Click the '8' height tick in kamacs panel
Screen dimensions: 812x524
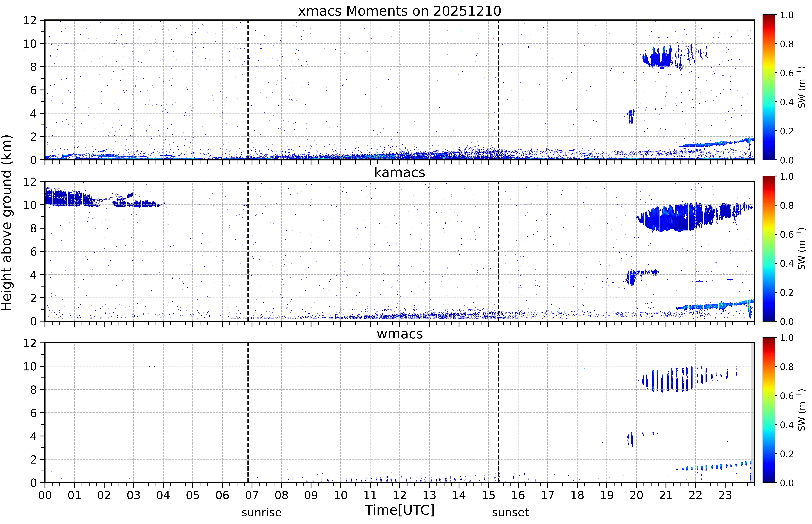tap(33, 228)
